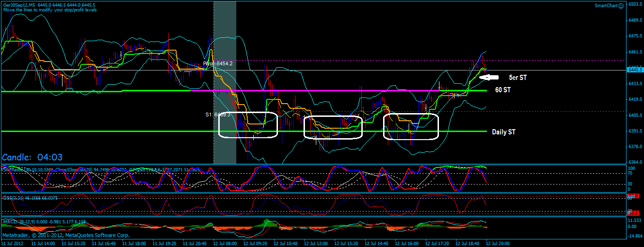Click the 100 level on stochastic scale
This screenshot has height=247, width=644.
click(631, 168)
